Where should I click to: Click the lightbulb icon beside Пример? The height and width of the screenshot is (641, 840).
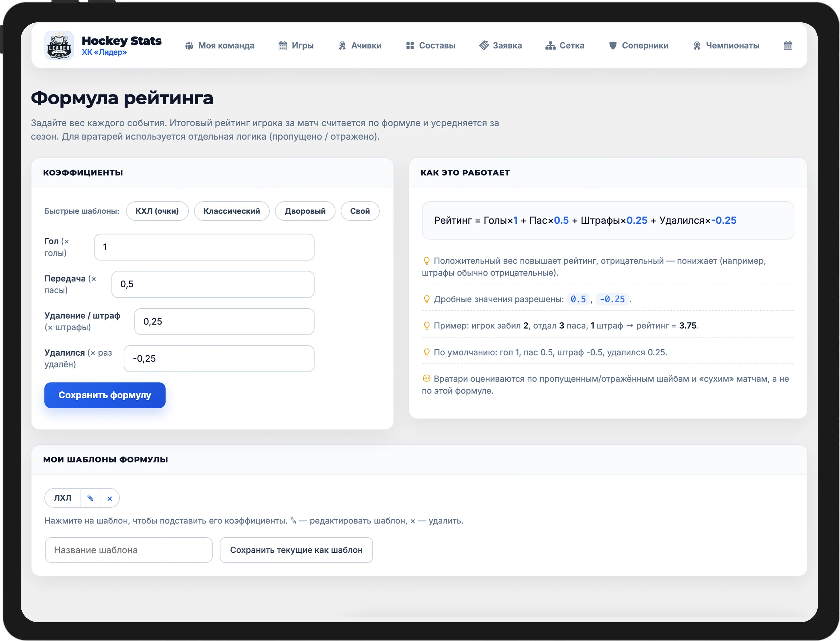point(427,326)
